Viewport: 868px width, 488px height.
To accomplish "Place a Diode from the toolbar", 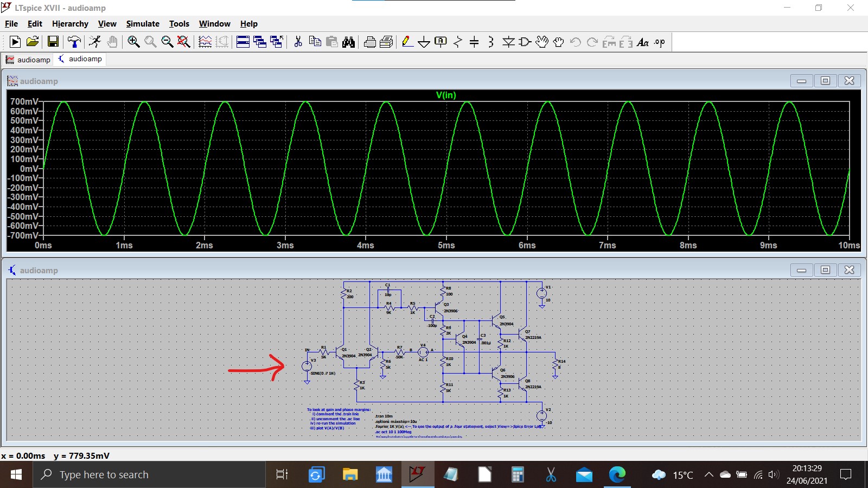I will pos(508,42).
